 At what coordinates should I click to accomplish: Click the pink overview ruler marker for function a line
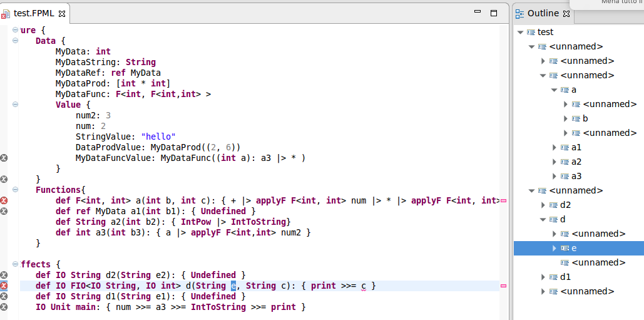[503, 200]
